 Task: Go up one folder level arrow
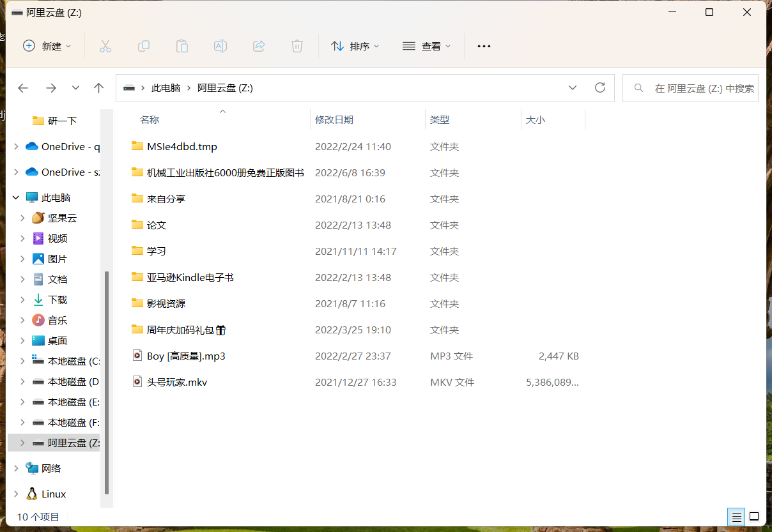98,88
